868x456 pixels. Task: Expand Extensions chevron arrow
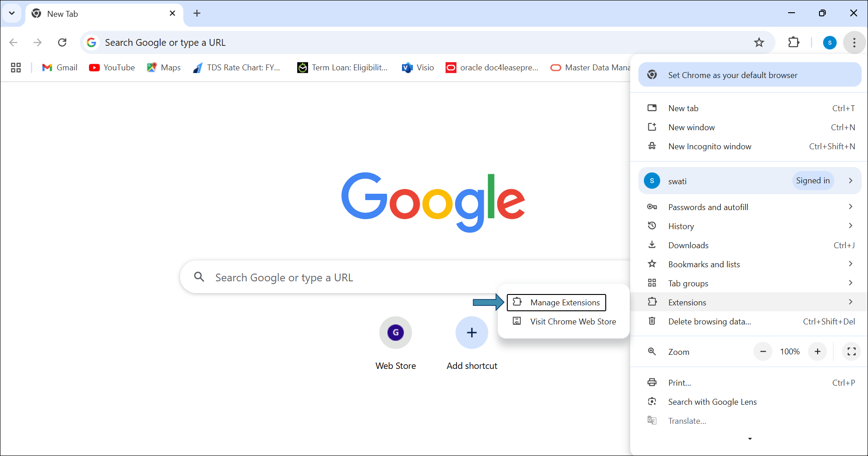(x=850, y=302)
